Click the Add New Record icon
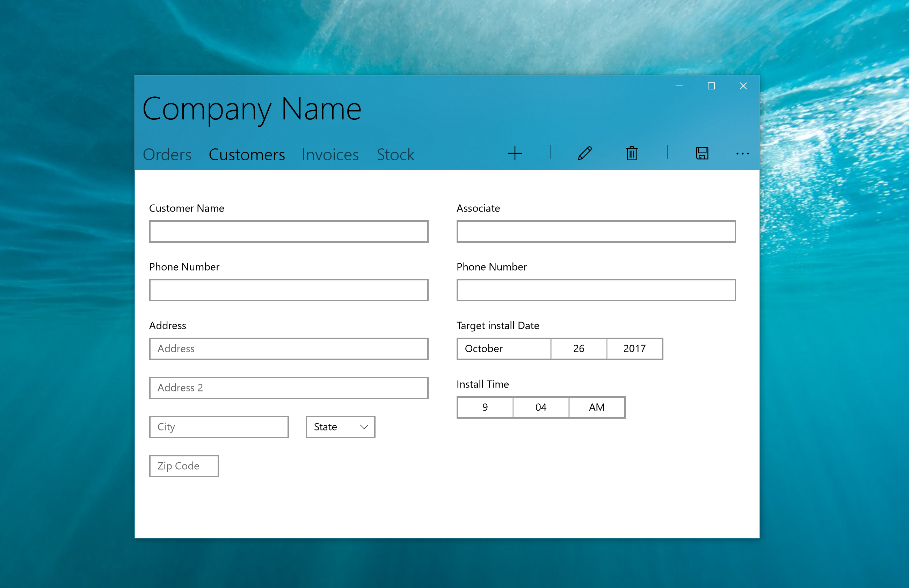 pyautogui.click(x=517, y=154)
